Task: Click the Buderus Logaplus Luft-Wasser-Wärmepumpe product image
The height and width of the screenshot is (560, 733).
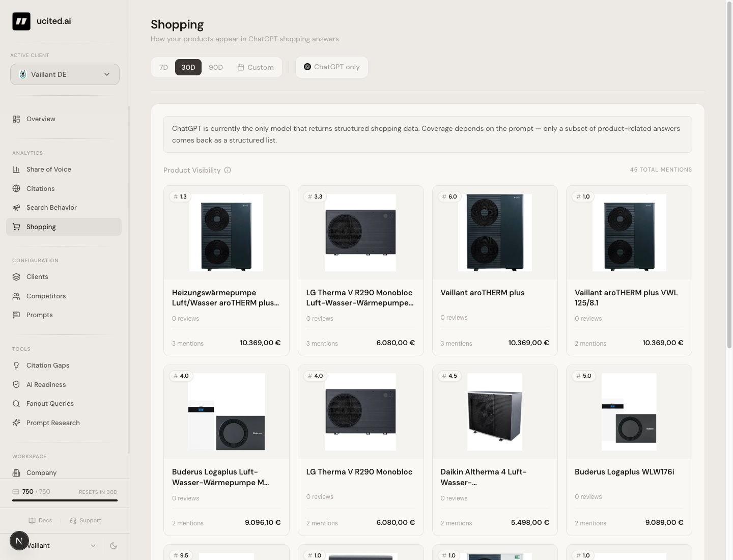Action: tap(227, 412)
